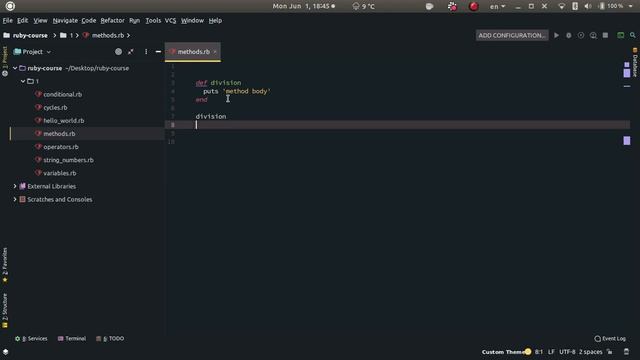Open variables.rb in project tree
640x360 pixels.
point(60,173)
